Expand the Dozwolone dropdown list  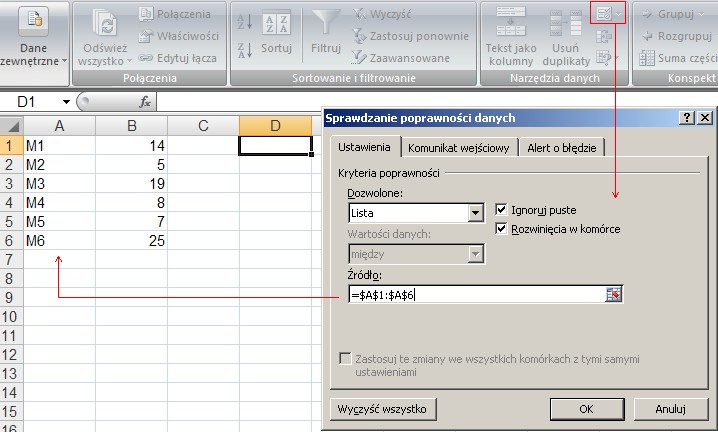pos(476,213)
